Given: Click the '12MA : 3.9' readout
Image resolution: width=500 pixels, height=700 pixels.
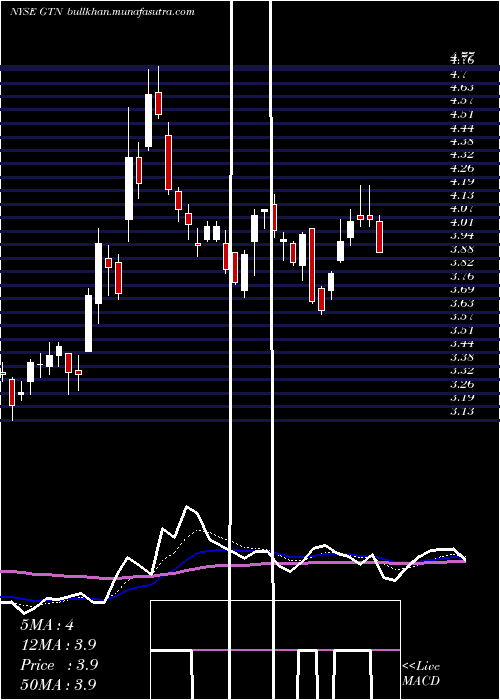Looking at the screenshot, I should 58,645.
